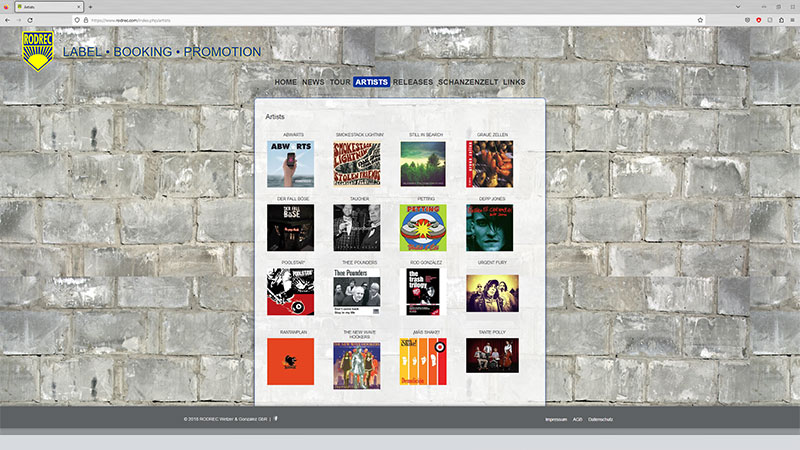This screenshot has width=800, height=450.
Task: Click the shield tracking protection icon in address bar
Action: [x=77, y=20]
